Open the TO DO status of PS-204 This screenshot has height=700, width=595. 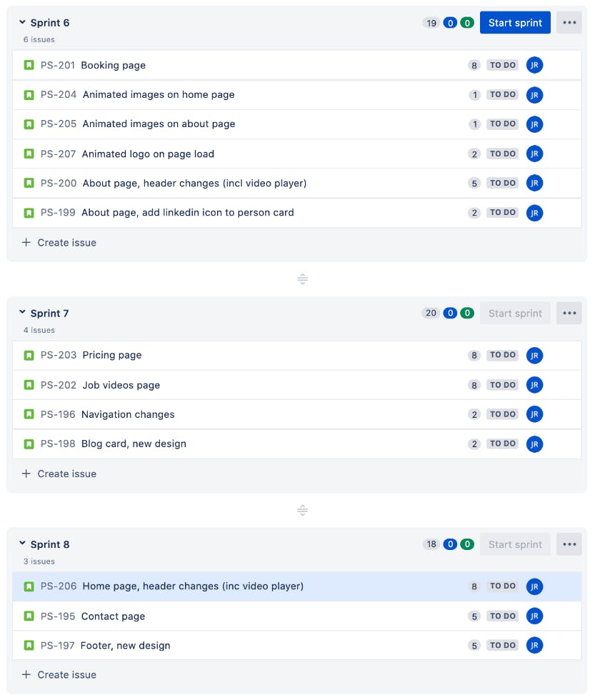coord(503,94)
